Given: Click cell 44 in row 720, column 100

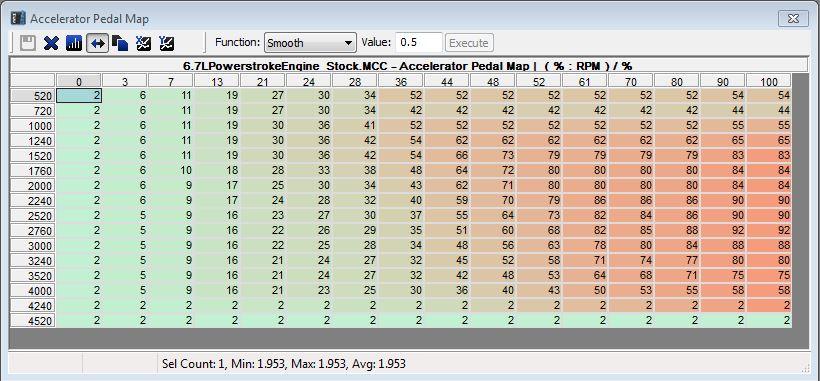Looking at the screenshot, I should (x=769, y=111).
